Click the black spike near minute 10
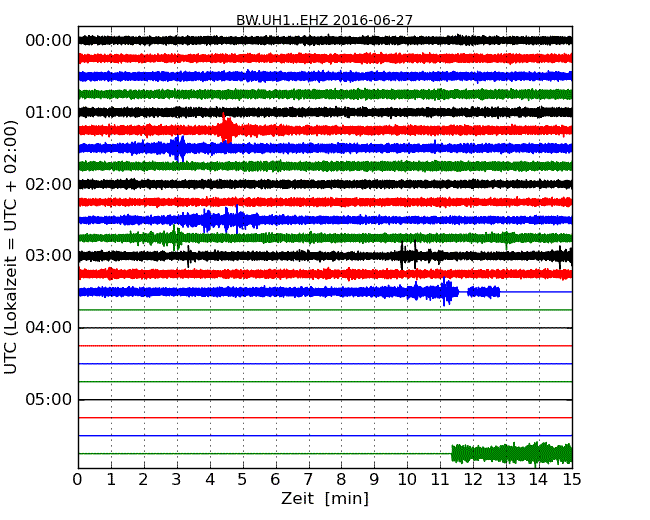This screenshot has height=520, width=650. [403, 256]
